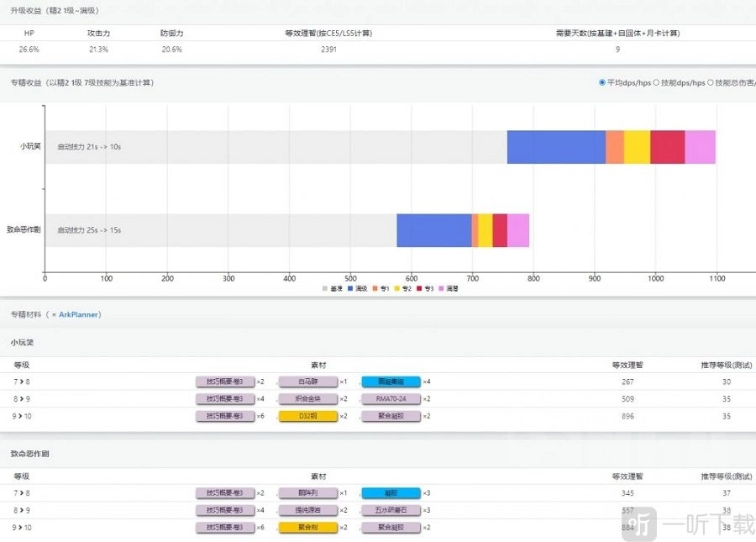756x542 pixels.
Task: Choose the 技能总伤害 radio option
Action: pos(711,82)
